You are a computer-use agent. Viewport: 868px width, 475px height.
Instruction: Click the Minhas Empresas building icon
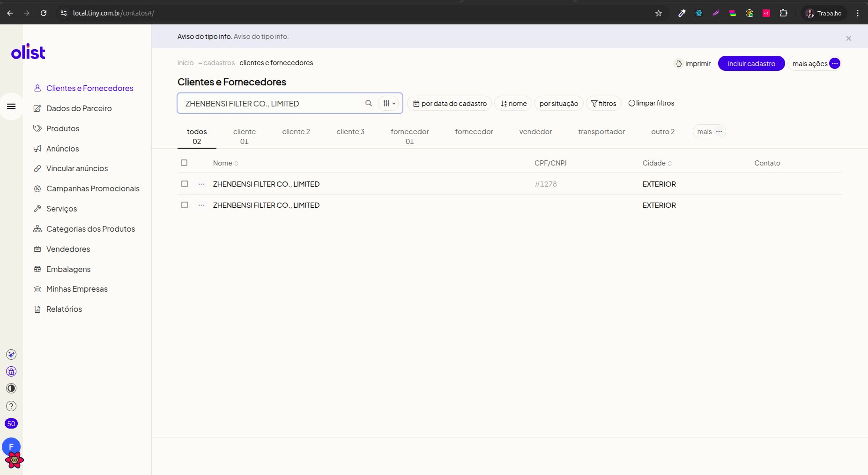tap(37, 289)
